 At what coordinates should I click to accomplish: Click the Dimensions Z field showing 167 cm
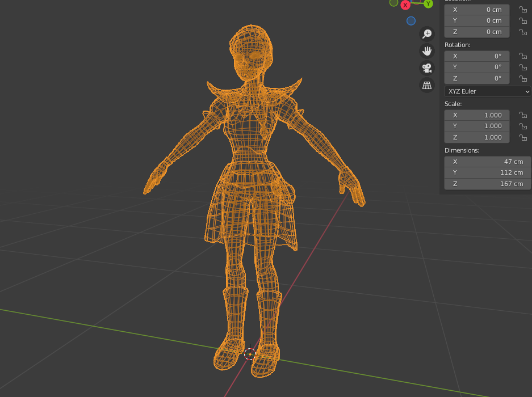tap(488, 184)
